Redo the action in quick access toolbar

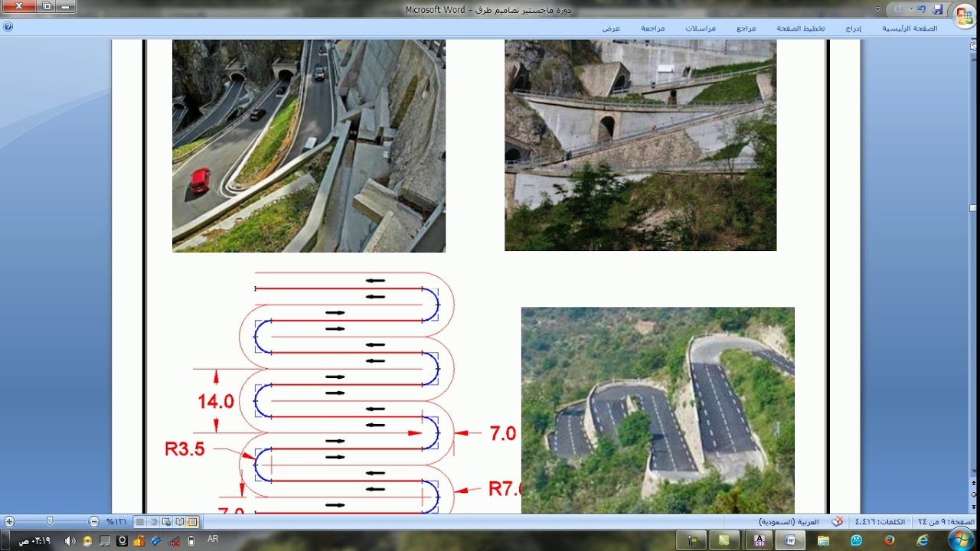899,9
